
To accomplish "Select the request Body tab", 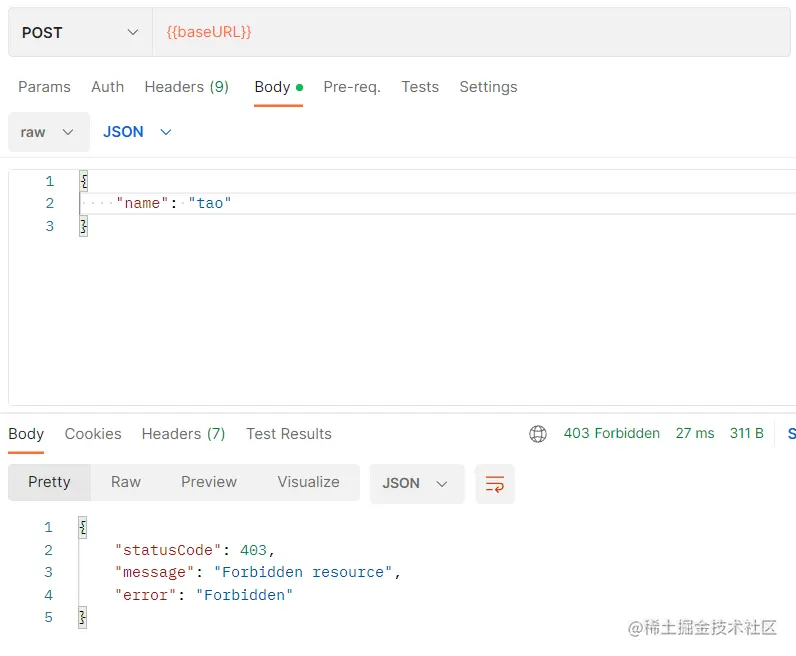I will [x=278, y=87].
